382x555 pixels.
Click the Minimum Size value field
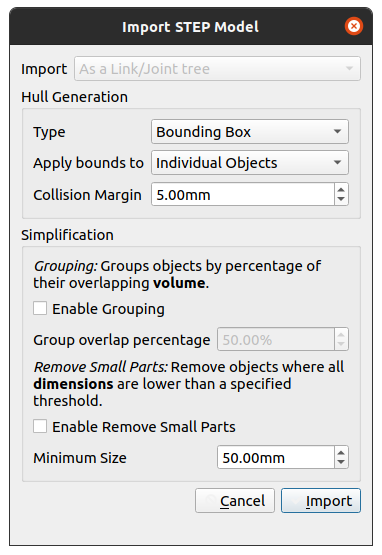click(x=276, y=457)
